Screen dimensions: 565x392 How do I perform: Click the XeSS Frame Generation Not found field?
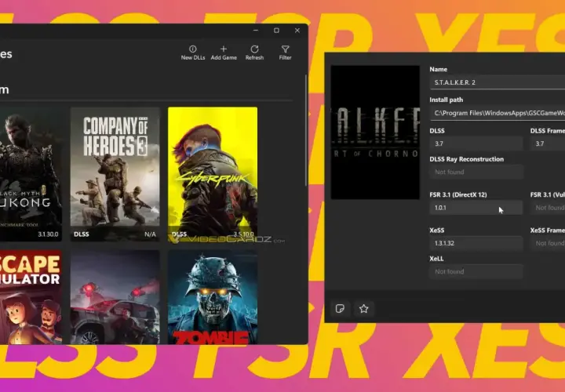pos(548,243)
